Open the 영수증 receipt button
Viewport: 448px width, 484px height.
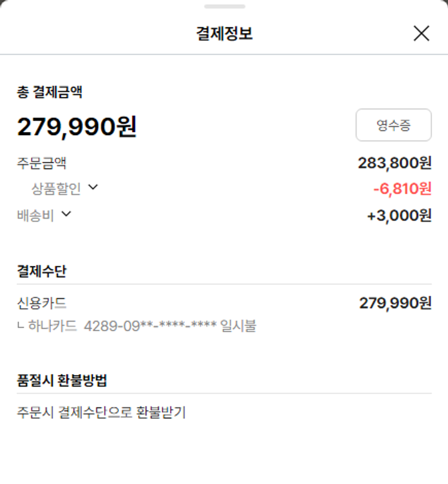(x=393, y=125)
